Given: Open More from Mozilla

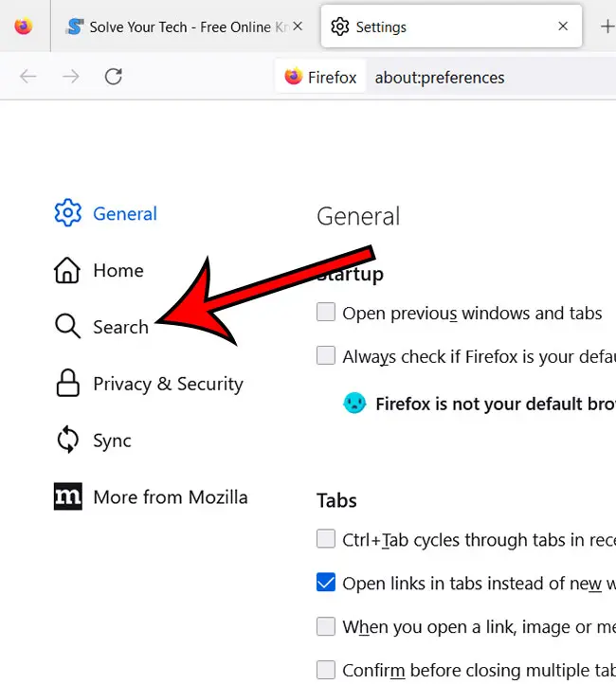Looking at the screenshot, I should (x=171, y=497).
